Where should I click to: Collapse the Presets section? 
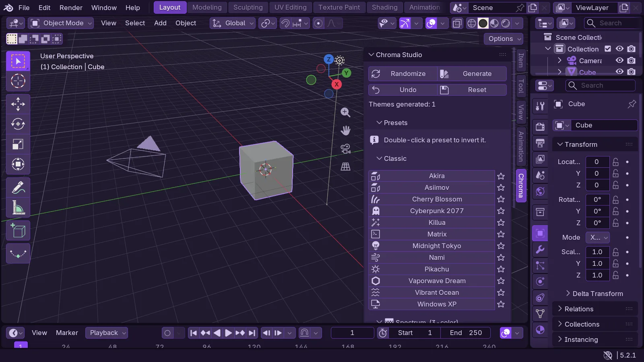click(379, 123)
